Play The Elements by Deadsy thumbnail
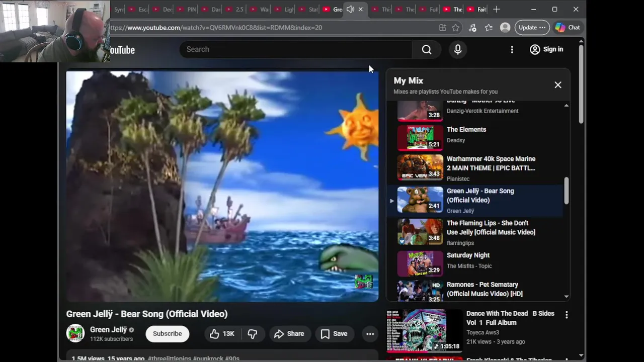The image size is (644, 362). (x=420, y=137)
